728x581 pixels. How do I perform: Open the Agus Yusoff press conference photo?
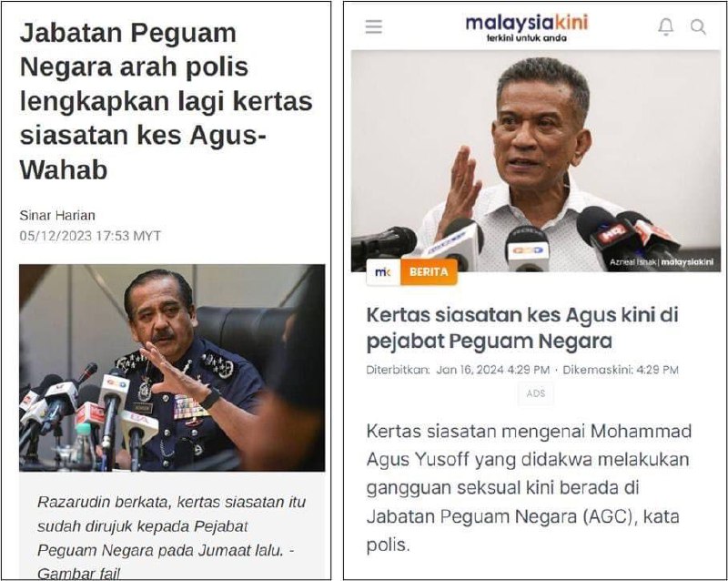tap(536, 161)
